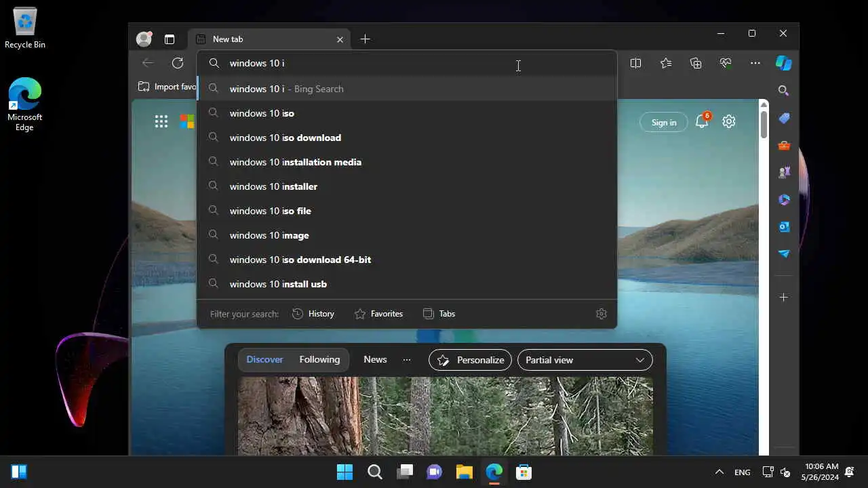Open the forest news image thumbnail

click(445, 416)
